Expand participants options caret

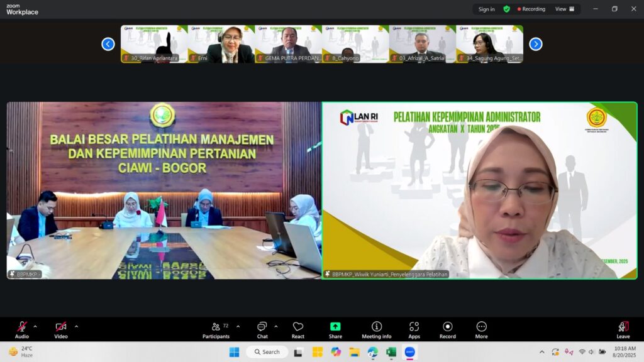tap(238, 327)
